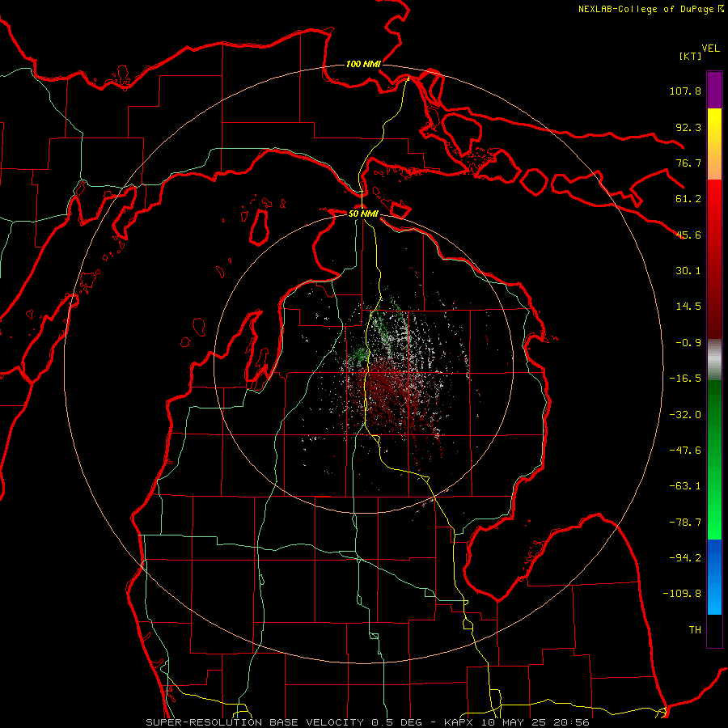
Task: Click the green inbound velocity echo cluster
Action: pos(358,355)
